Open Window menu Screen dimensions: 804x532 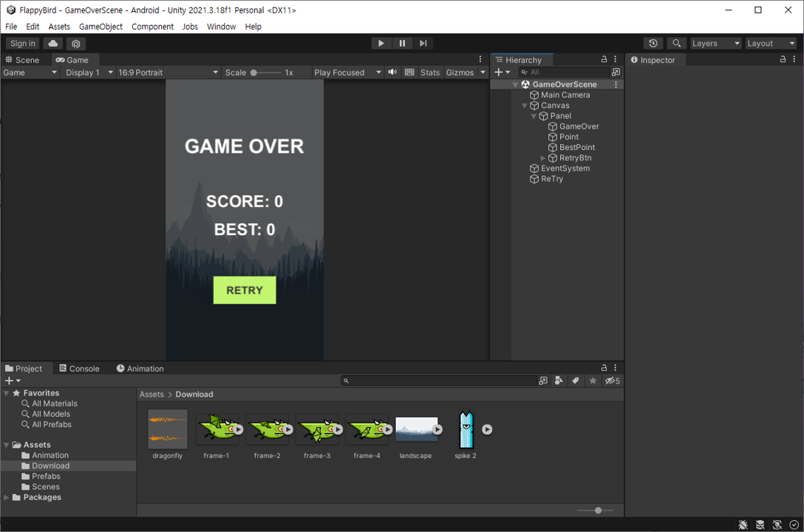221,27
